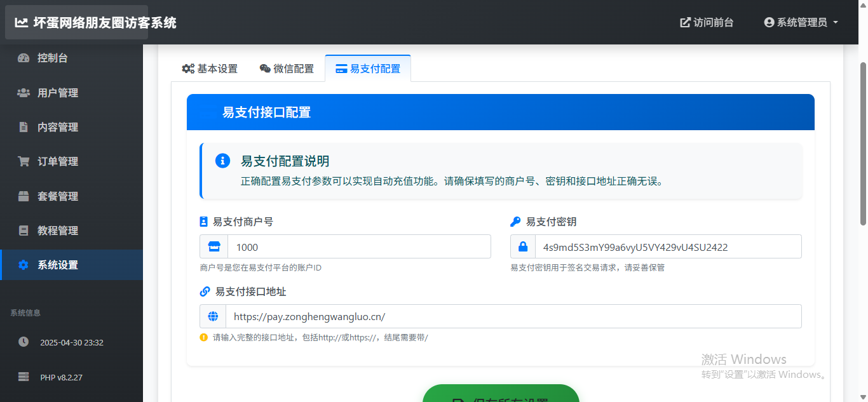This screenshot has width=868, height=402.
Task: Click the 内容管理 document icon
Action: pyautogui.click(x=24, y=127)
